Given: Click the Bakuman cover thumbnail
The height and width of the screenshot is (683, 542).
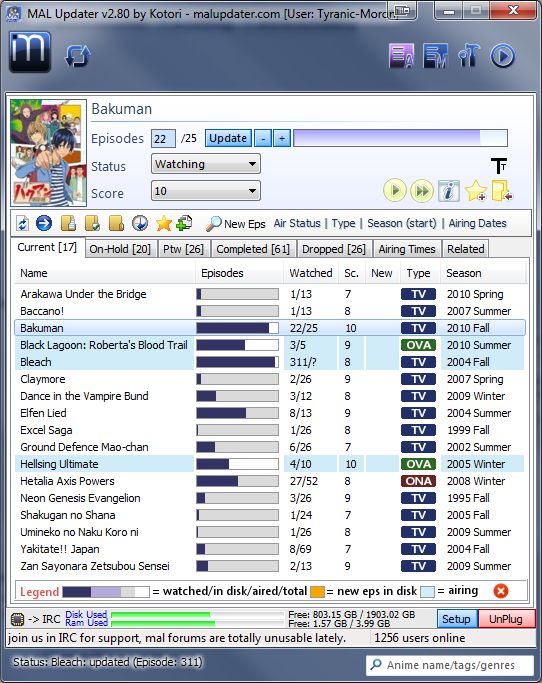Looking at the screenshot, I should point(48,152).
